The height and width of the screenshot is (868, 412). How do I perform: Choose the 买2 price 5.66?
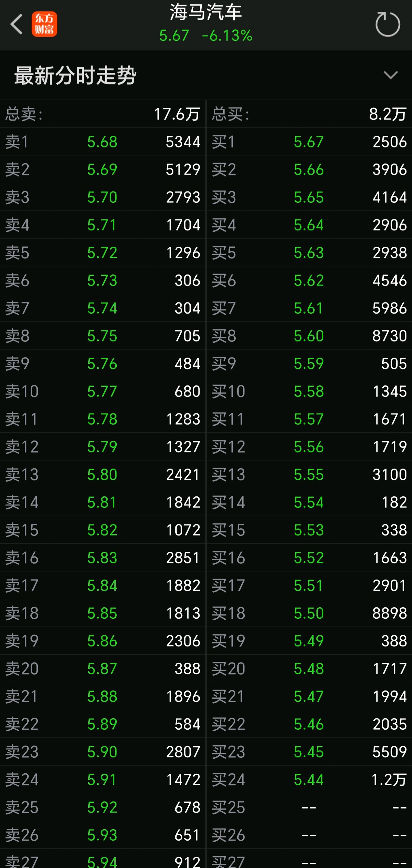(309, 169)
